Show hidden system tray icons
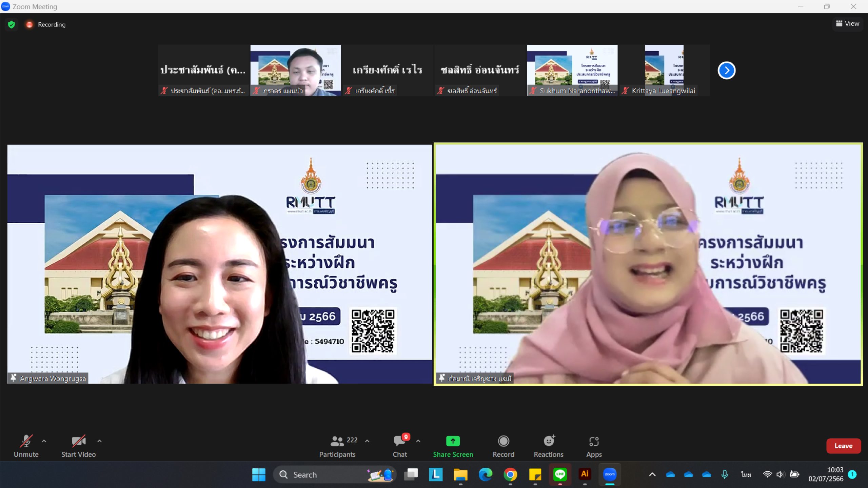 click(652, 474)
